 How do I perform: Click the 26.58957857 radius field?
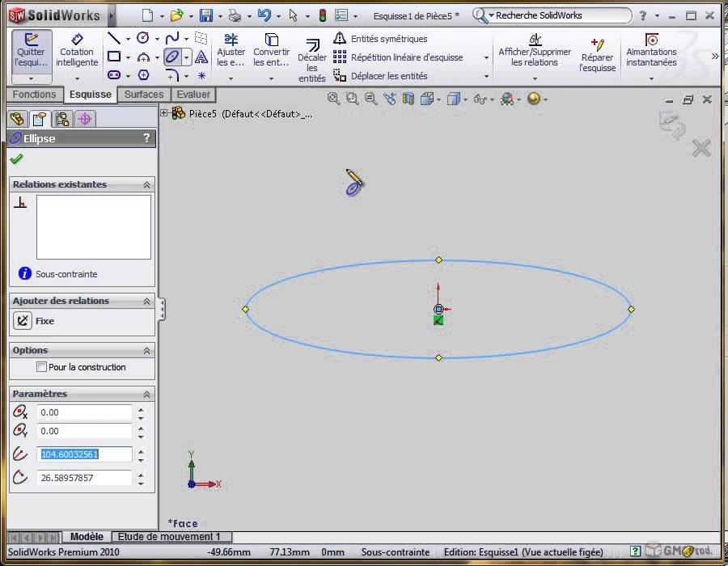pos(84,477)
